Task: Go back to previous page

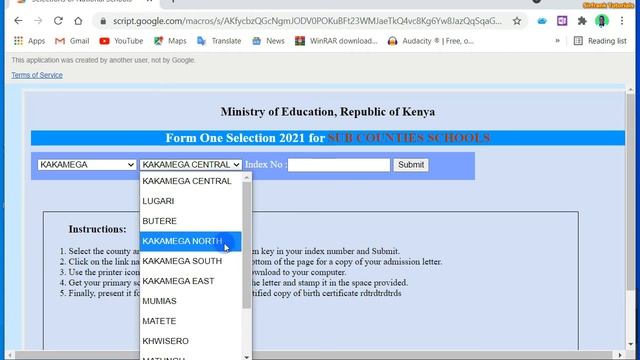Action: click(18, 21)
